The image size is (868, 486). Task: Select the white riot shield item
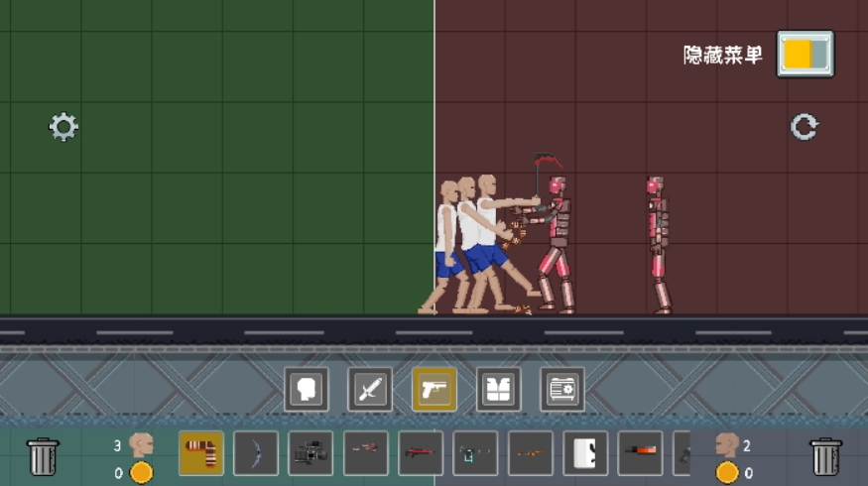tap(585, 453)
